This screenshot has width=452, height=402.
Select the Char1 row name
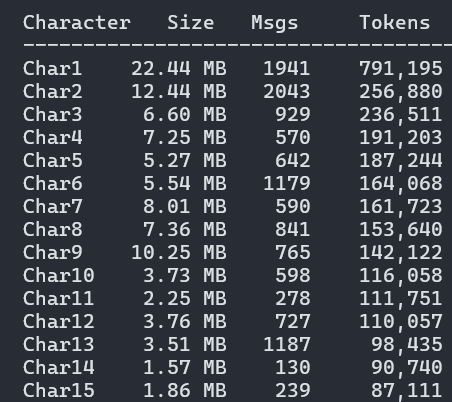coord(52,68)
